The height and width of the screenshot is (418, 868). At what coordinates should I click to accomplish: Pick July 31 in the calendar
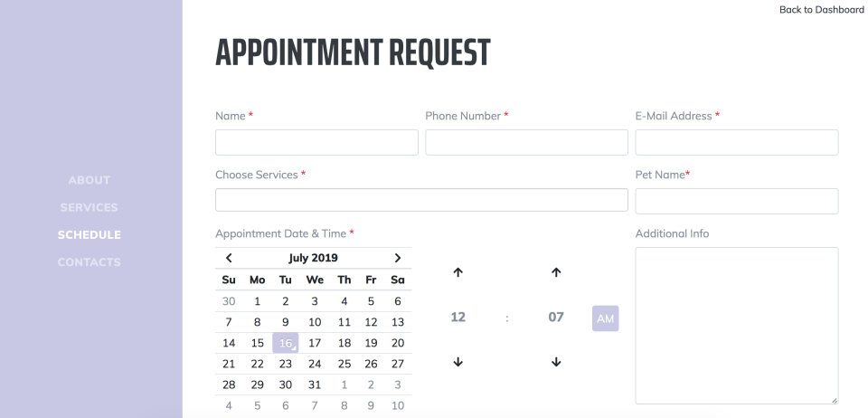[315, 385]
